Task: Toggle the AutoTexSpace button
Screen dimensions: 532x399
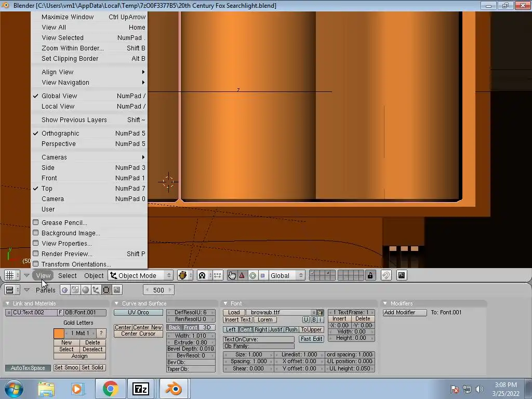Action: pyautogui.click(x=28, y=368)
